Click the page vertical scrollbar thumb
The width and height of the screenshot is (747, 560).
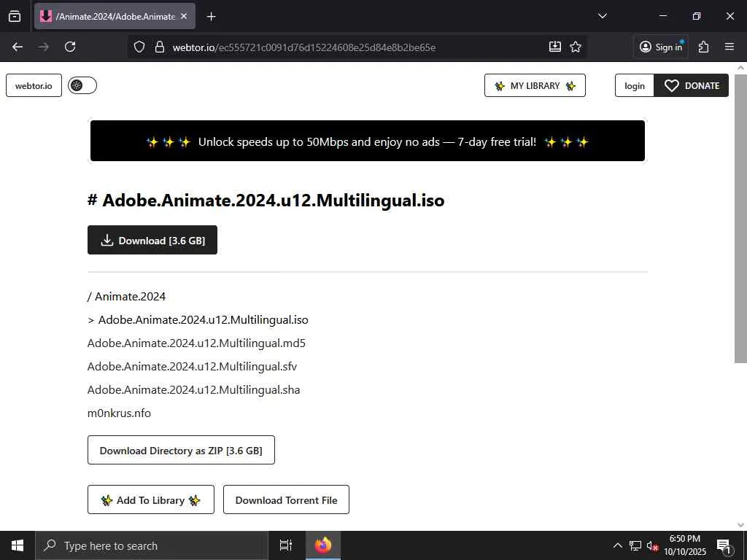pos(740,219)
